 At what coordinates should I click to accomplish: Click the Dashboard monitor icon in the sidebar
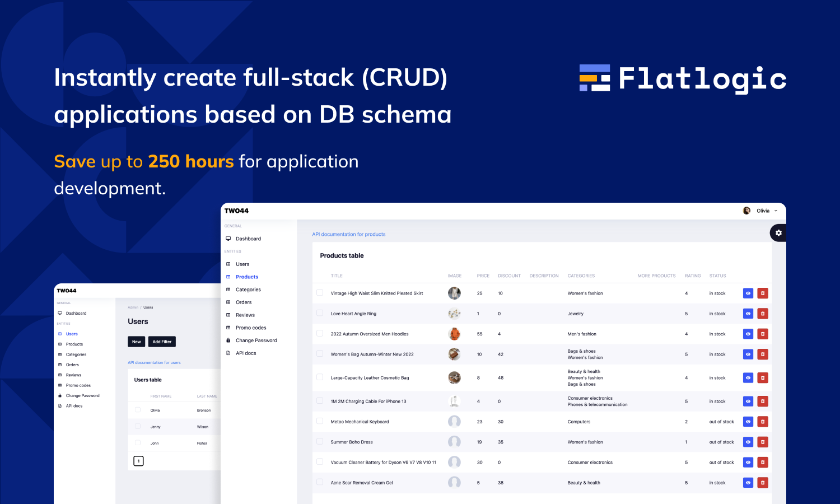[x=228, y=239]
